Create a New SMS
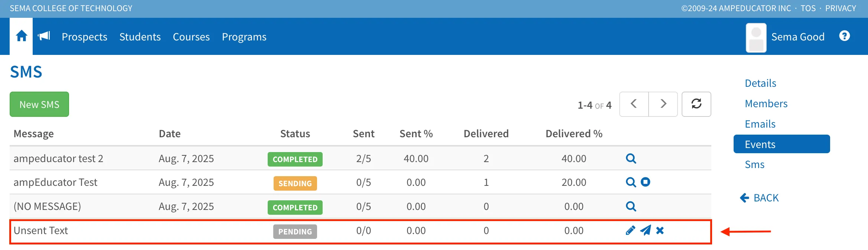This screenshot has width=868, height=250. [39, 104]
